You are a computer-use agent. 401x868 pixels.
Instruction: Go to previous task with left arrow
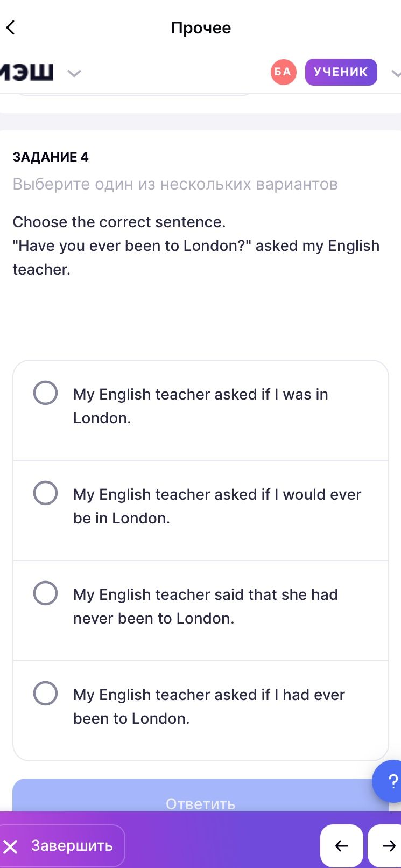click(342, 846)
